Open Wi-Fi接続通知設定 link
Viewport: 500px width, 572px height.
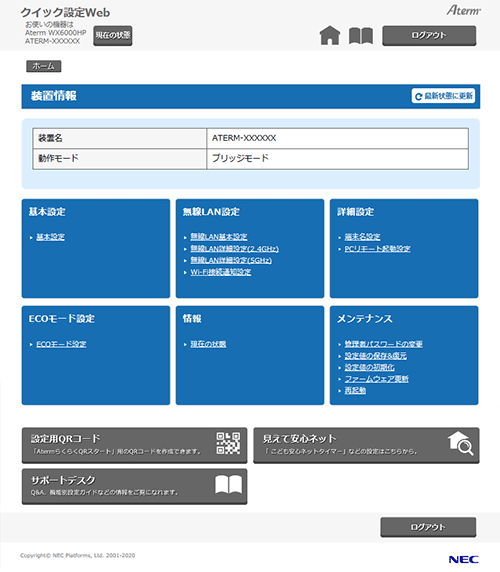pos(221,272)
